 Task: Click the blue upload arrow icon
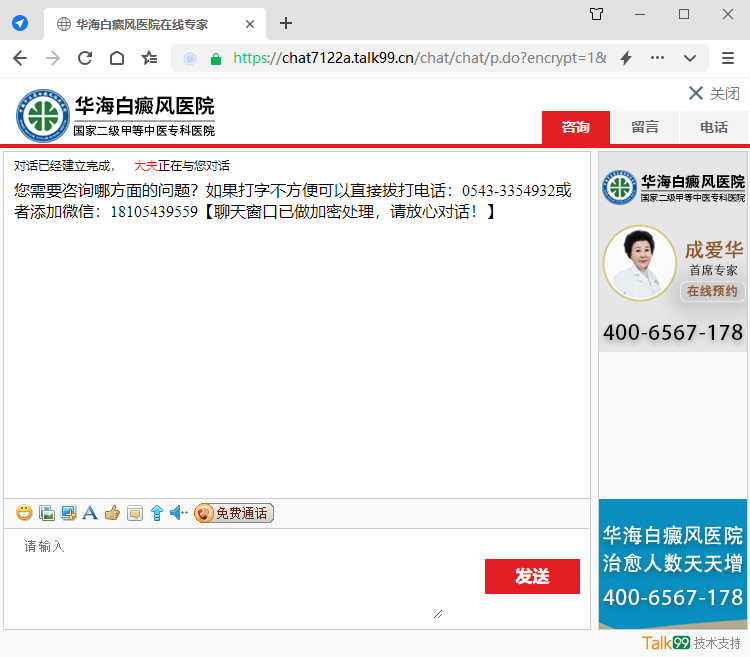(x=157, y=513)
